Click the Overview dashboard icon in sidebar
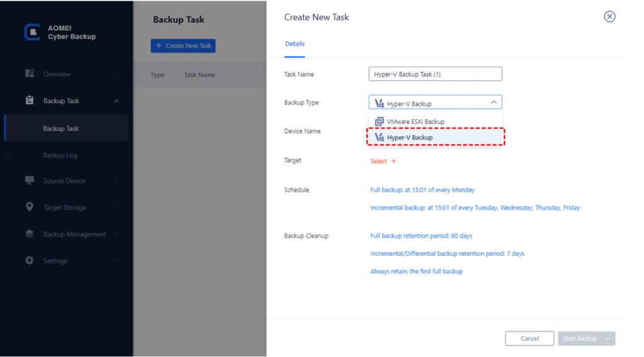The height and width of the screenshot is (357, 644). (x=30, y=74)
